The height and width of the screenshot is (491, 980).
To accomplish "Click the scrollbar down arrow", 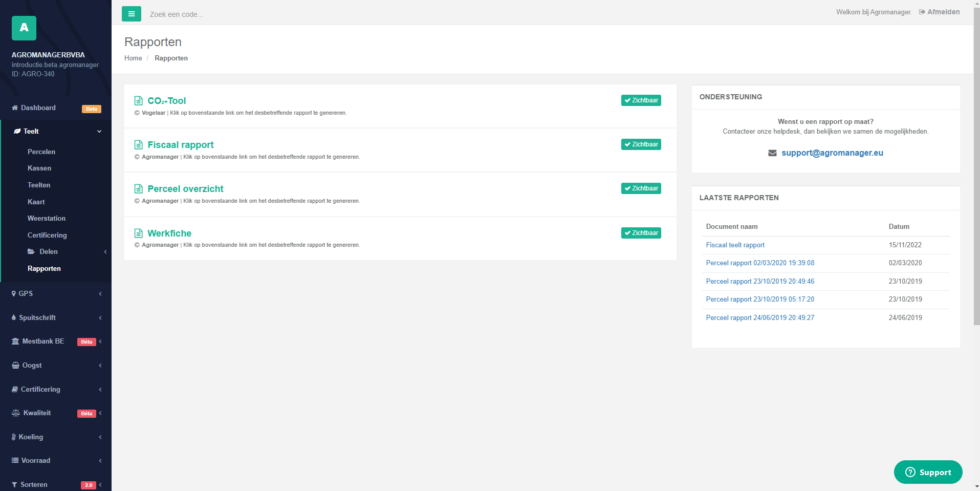I will coord(976,487).
